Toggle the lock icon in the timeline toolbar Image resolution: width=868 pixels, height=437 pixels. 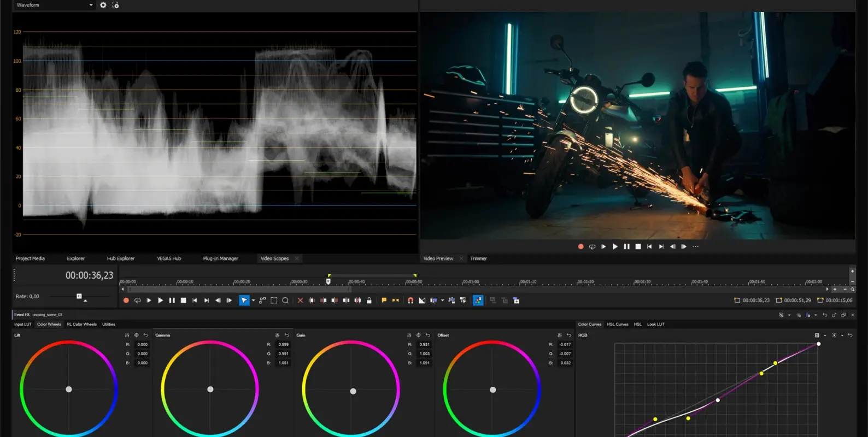pos(369,300)
